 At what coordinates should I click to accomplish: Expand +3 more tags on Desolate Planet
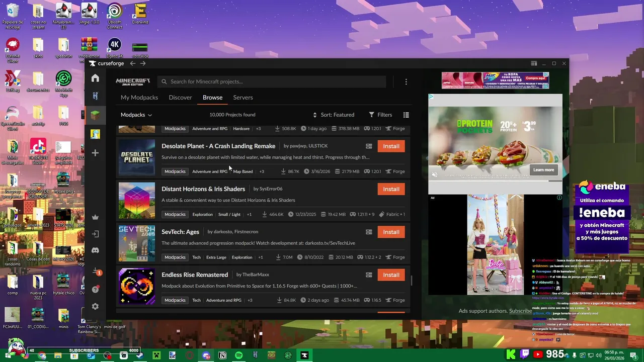pos(262,171)
